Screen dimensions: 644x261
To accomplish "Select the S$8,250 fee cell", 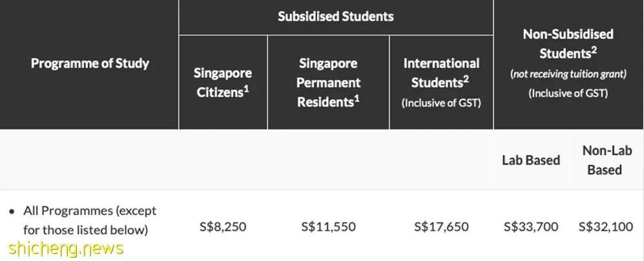I will point(223,227).
